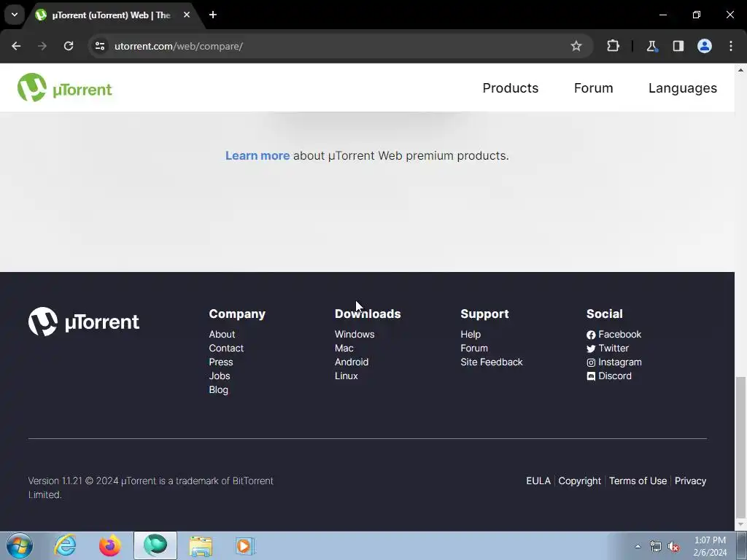This screenshot has width=747, height=560.
Task: Switch to the active browser taskbar icon
Action: coord(155,545)
